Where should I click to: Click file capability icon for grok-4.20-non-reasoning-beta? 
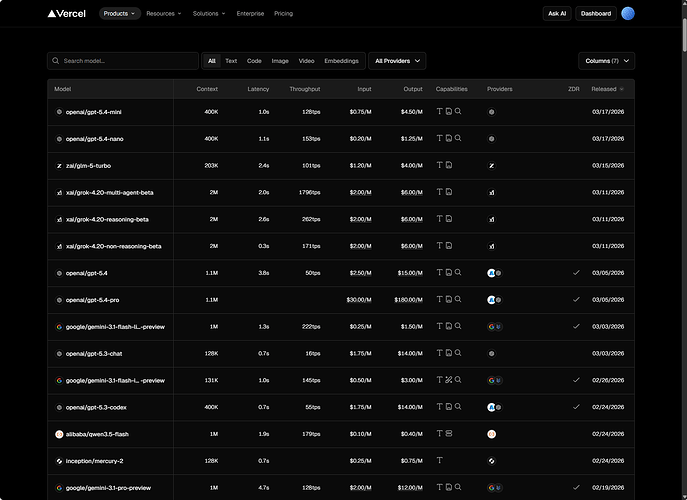click(449, 245)
